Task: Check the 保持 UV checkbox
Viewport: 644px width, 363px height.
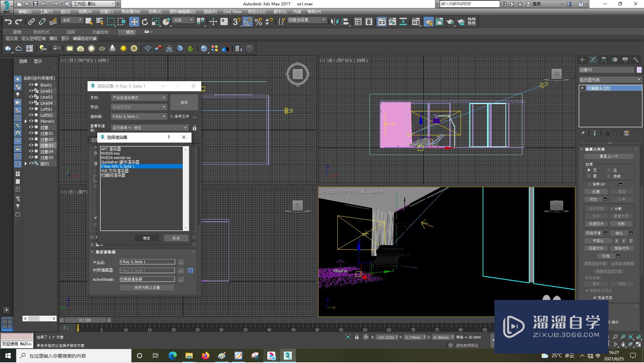Action: [590, 184]
